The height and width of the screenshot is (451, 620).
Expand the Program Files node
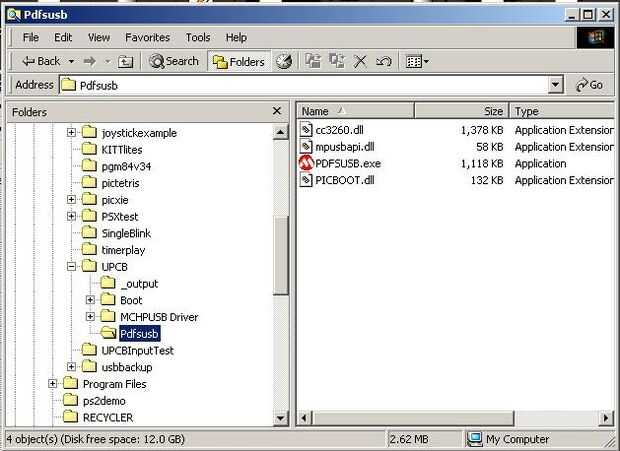pos(52,383)
